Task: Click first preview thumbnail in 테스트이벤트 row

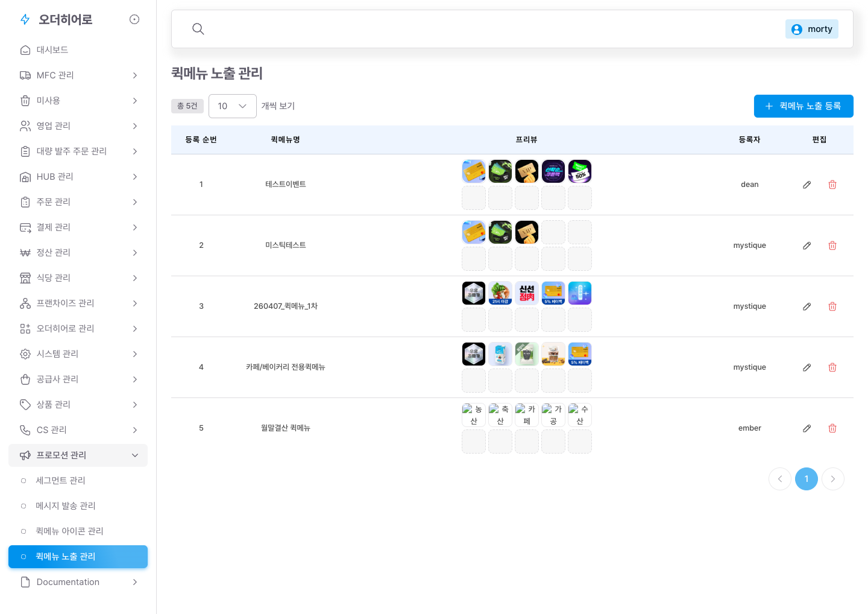Action: pyautogui.click(x=474, y=171)
